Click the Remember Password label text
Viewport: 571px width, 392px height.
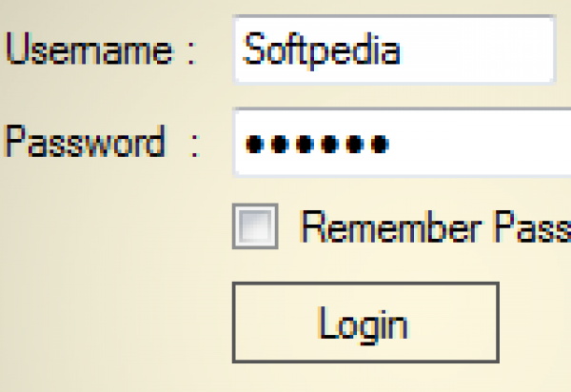tap(435, 228)
